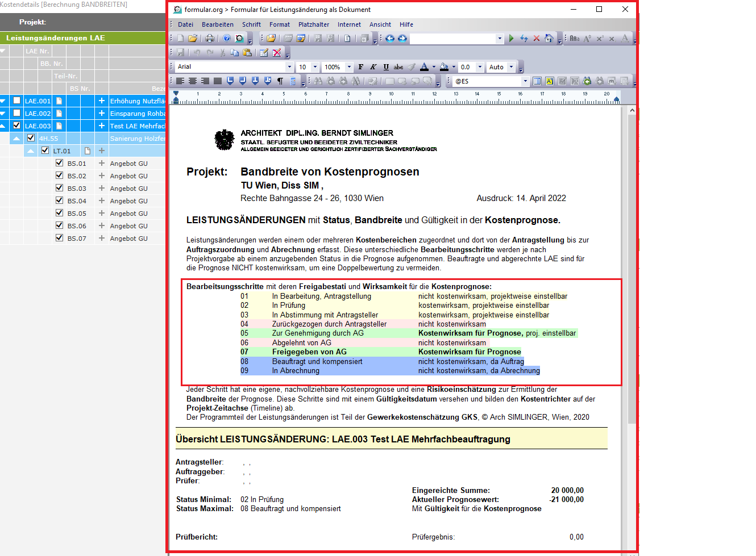The image size is (756, 556).
Task: Click the print icon in the toolbar
Action: tap(210, 39)
